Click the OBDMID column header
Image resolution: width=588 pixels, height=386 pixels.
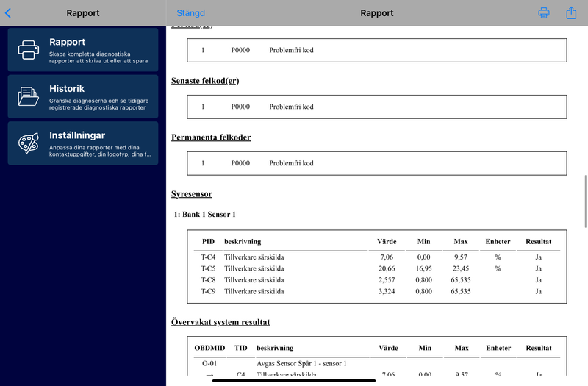(209, 348)
